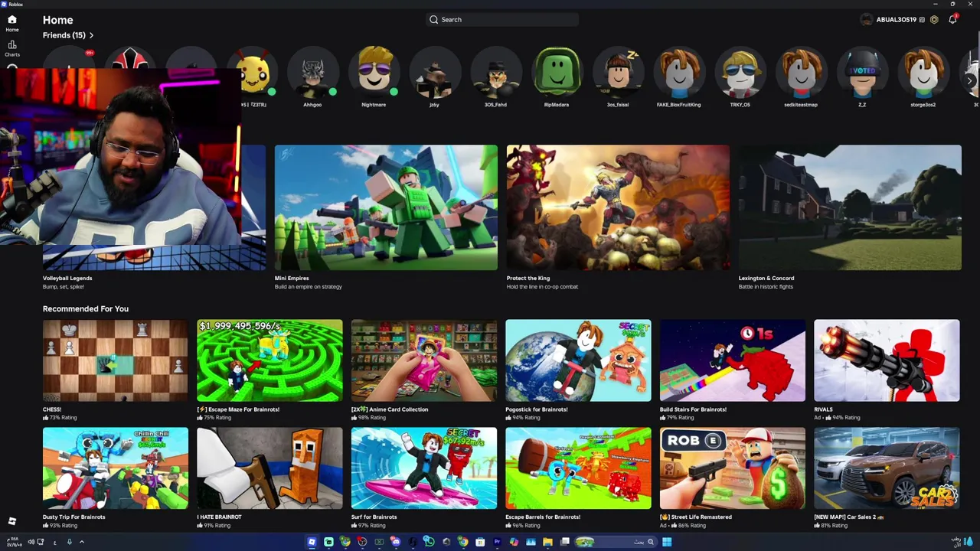This screenshot has width=980, height=551.
Task: Open friend storge3os2's avatar
Action: [x=923, y=73]
